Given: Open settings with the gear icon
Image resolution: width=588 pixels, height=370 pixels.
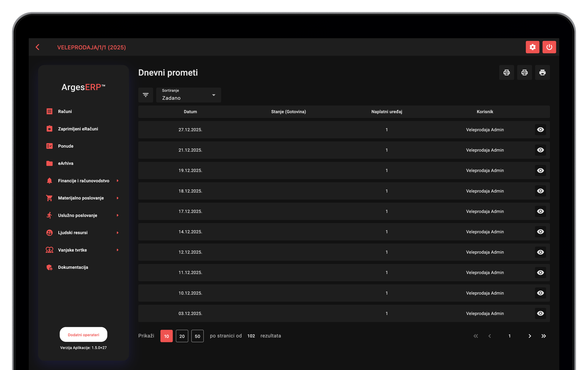Looking at the screenshot, I should tap(532, 47).
